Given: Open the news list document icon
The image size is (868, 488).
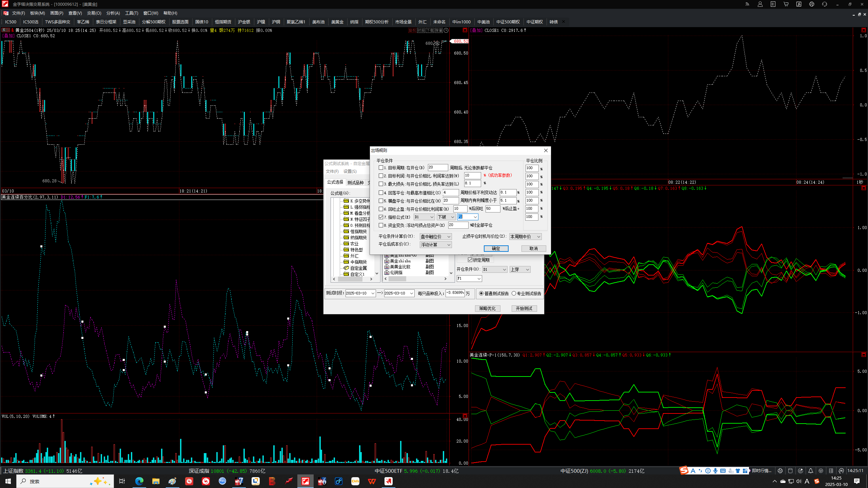Looking at the screenshot, I should (x=773, y=4).
